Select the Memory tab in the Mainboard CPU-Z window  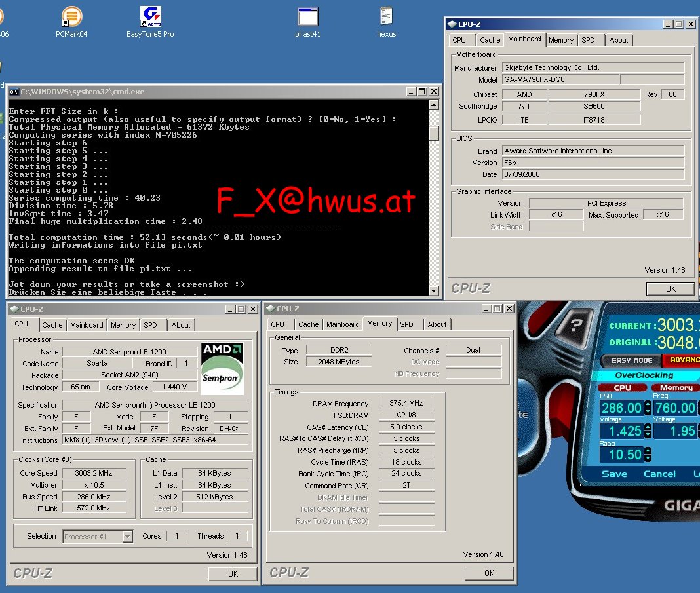tap(560, 40)
